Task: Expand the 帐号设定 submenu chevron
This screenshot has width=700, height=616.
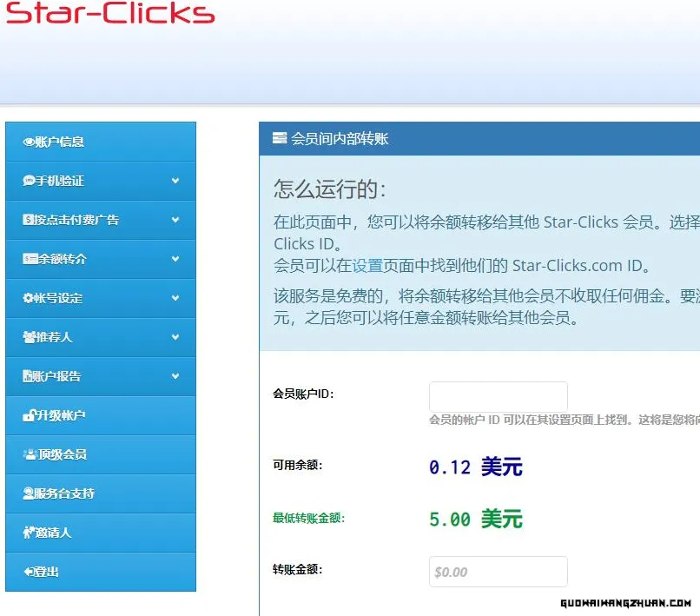Action: click(175, 298)
